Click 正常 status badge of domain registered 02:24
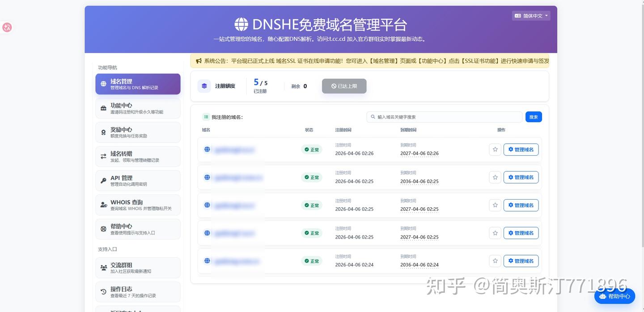 [x=312, y=261]
